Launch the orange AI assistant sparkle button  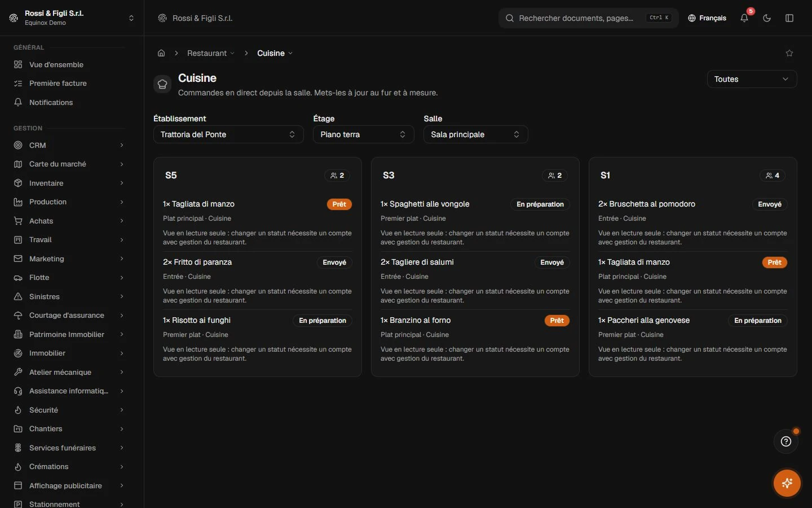point(787,483)
